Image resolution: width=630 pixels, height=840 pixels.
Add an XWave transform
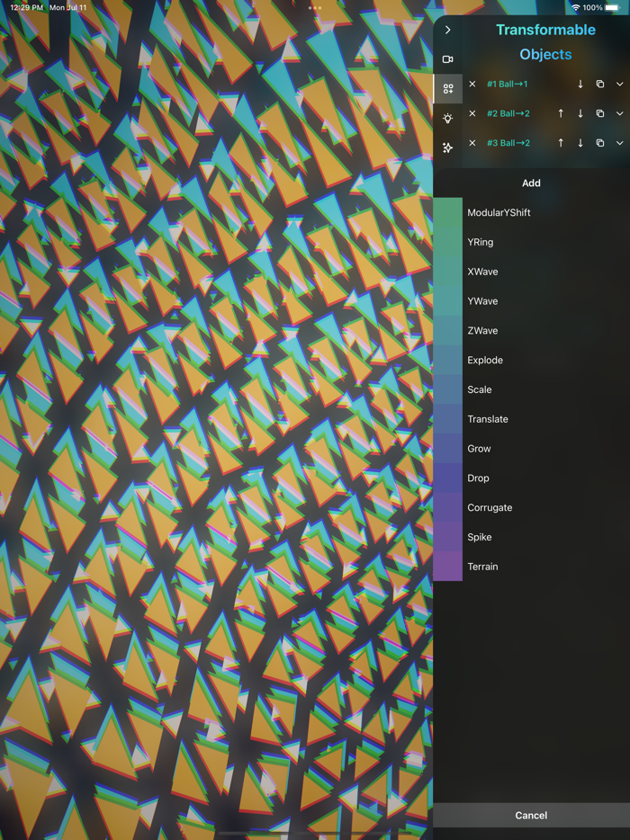tap(531, 272)
